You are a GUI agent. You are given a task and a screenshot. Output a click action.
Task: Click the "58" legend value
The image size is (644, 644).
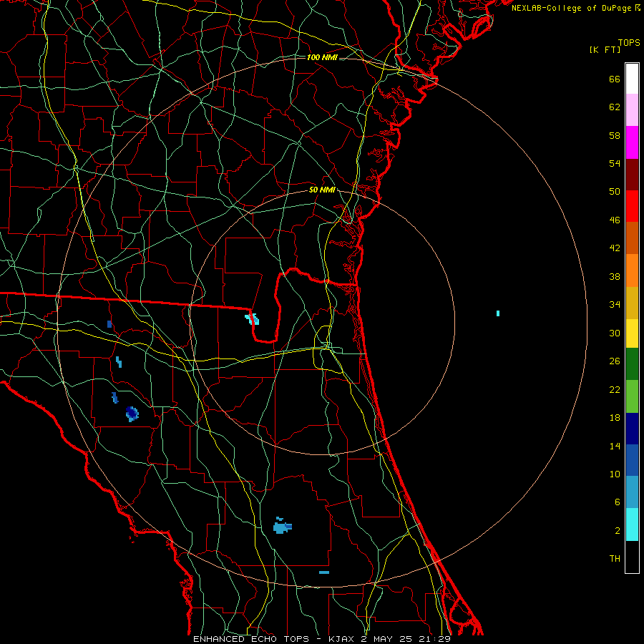pyautogui.click(x=615, y=135)
